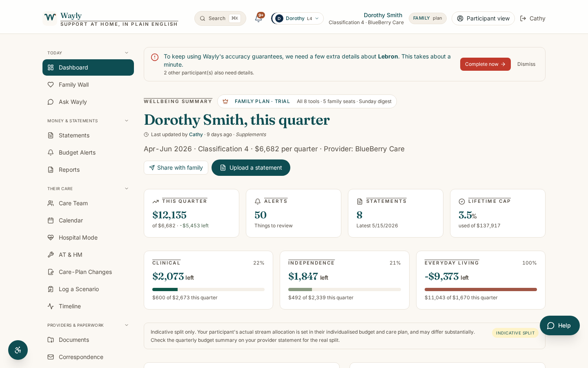Image resolution: width=588 pixels, height=368 pixels.
Task: Click '$492 of $2,339 this quarter' text
Action: click(321, 298)
